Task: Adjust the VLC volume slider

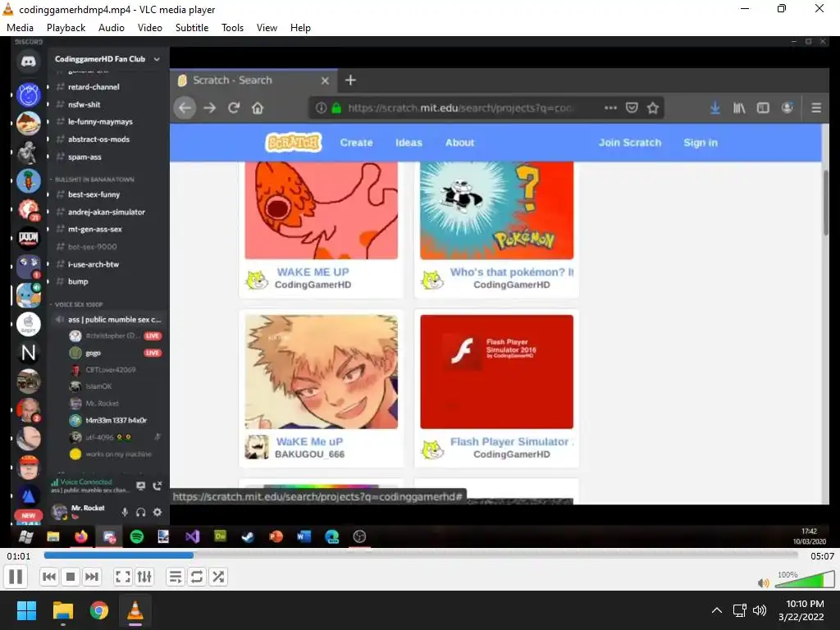Action: (x=805, y=580)
